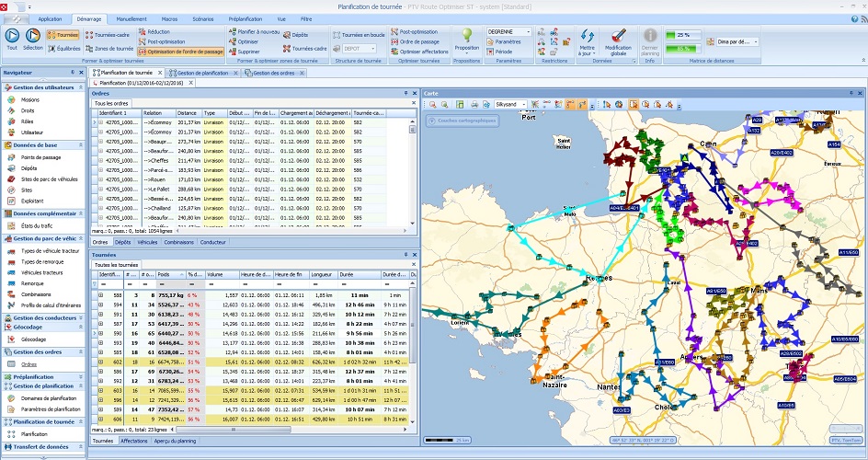Open the Silkysand map style dropdown
Screen dimensions: 868x460
(x=508, y=105)
